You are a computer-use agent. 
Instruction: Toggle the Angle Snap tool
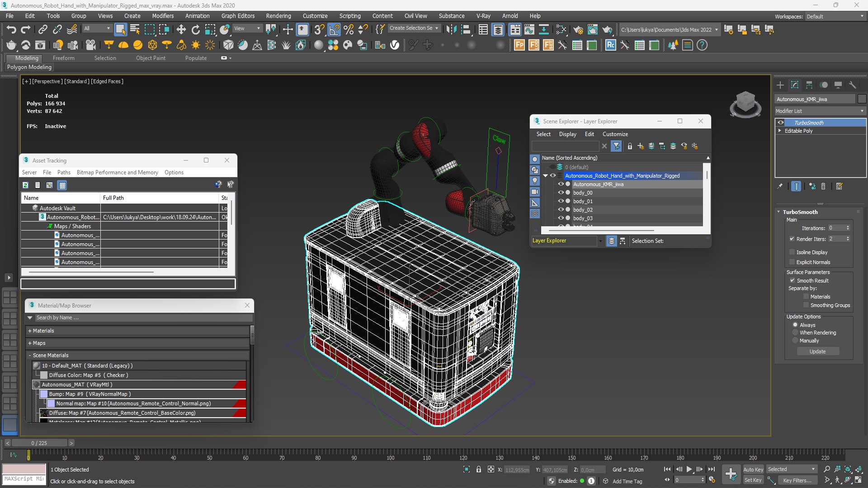pos(334,30)
